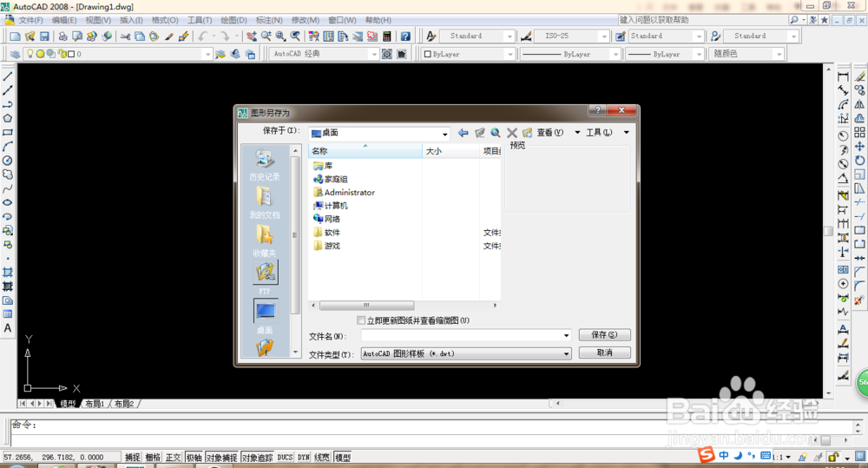
Task: Click the Delete X icon in save dialog
Action: pos(511,132)
